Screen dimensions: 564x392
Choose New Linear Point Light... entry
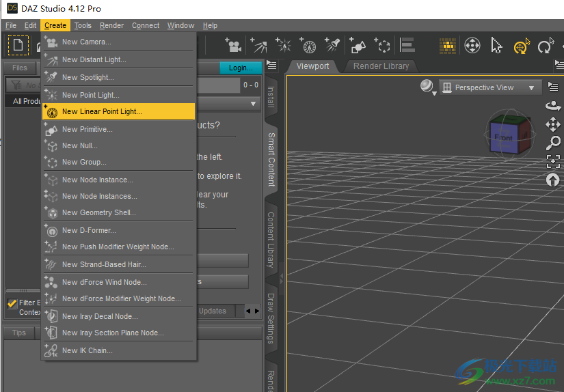[119, 111]
